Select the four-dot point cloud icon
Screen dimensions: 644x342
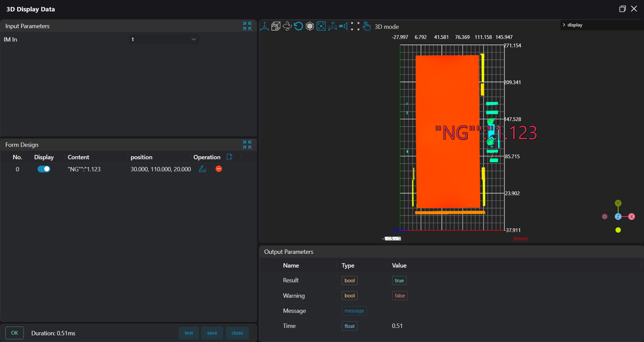(355, 26)
